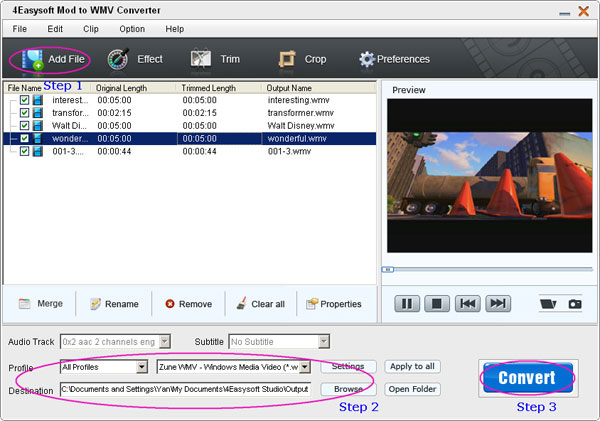This screenshot has height=421, width=600.
Task: Jump to next with skip-forward button
Action: coord(498,304)
